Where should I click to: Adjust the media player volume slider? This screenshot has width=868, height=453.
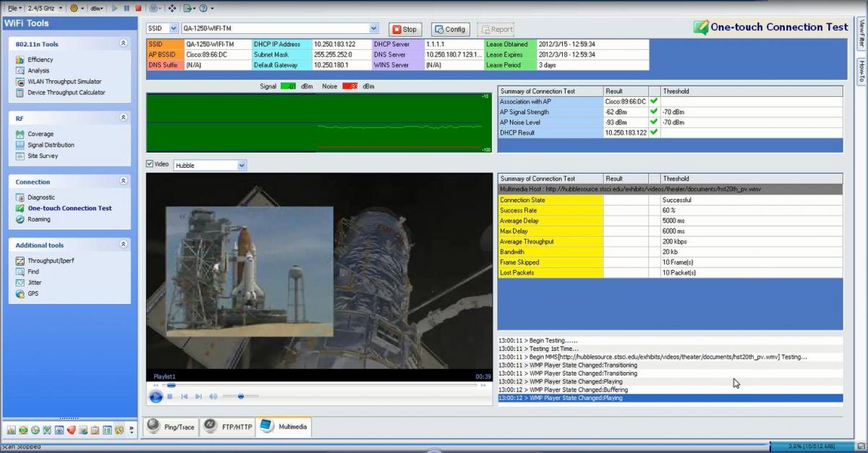[240, 397]
